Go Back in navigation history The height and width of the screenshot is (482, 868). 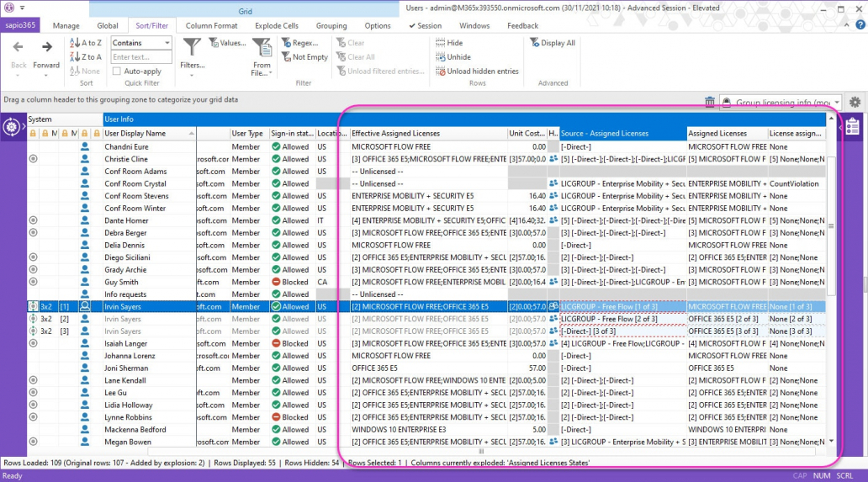pos(19,54)
